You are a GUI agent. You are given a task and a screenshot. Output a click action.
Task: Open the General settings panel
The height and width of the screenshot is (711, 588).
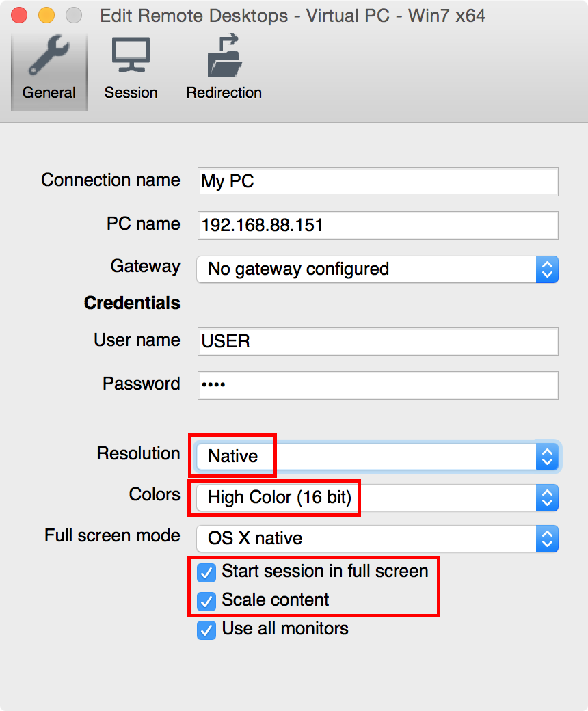click(49, 65)
